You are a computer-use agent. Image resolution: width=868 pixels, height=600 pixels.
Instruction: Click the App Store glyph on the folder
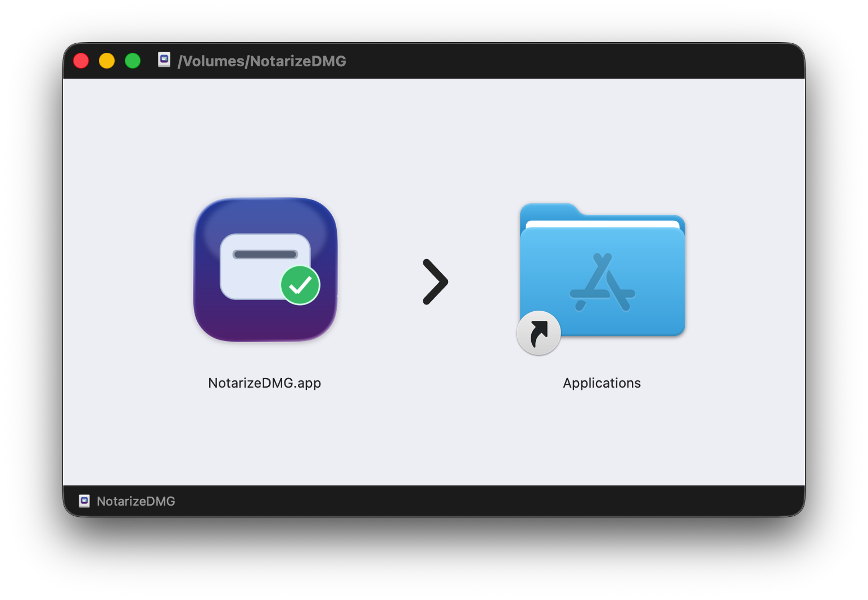603,282
